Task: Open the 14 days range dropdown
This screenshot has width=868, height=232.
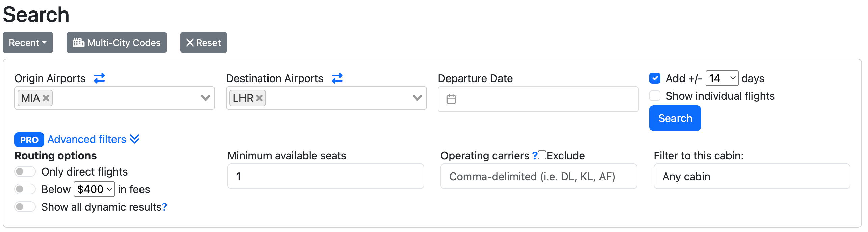Action: 722,78
